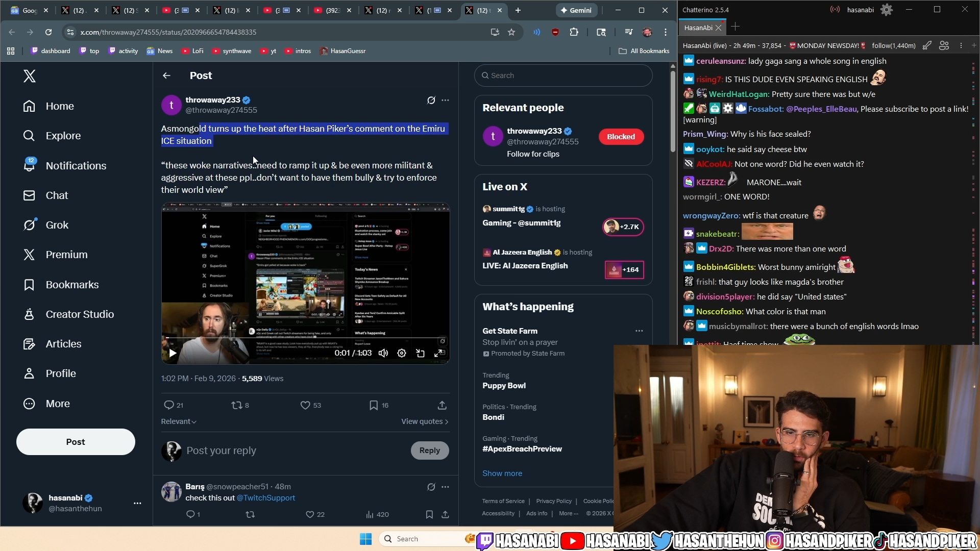
Task: Go back with the Post arrow
Action: pyautogui.click(x=166, y=76)
